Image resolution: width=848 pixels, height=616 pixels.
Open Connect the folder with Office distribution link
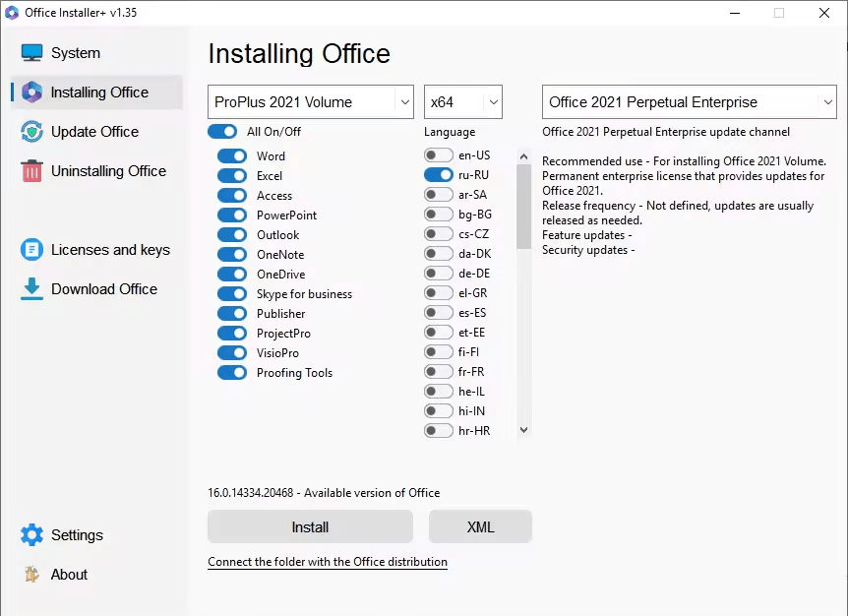328,561
